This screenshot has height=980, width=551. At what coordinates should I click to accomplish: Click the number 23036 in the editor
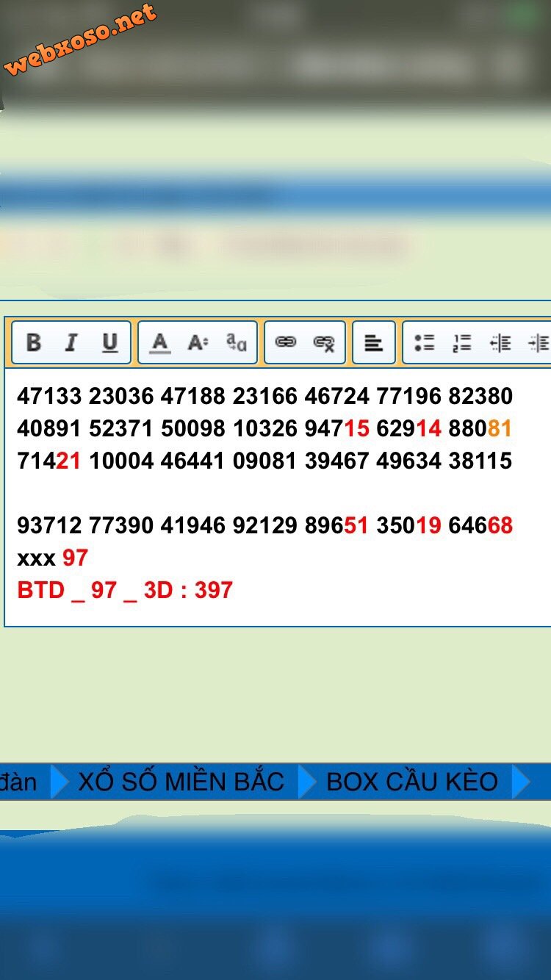(x=121, y=396)
